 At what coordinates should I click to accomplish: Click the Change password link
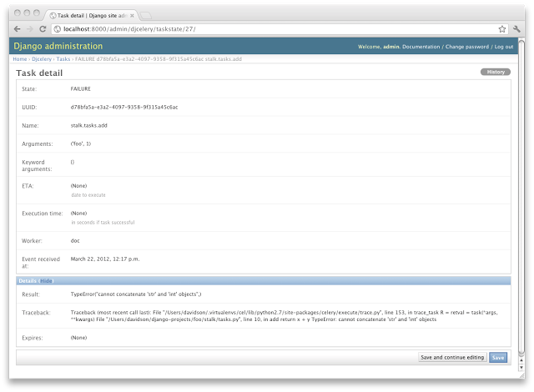click(x=467, y=47)
